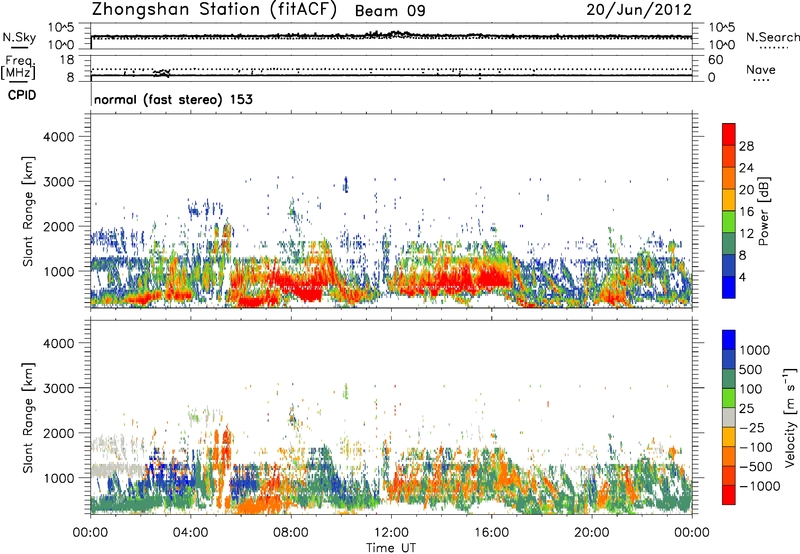The height and width of the screenshot is (554, 800).
Task: Click the frequency trace in second panel
Action: click(x=391, y=75)
